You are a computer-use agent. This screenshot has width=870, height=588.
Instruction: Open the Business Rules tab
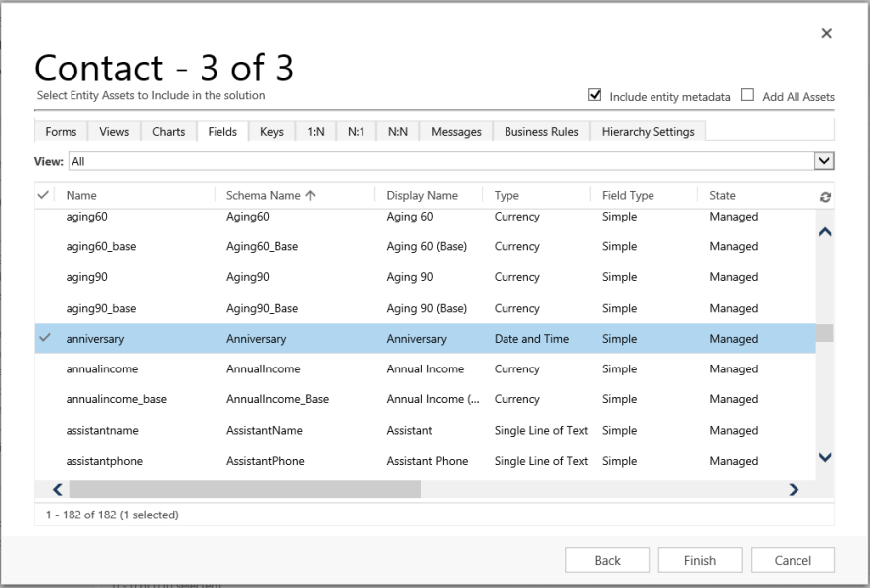pyautogui.click(x=540, y=130)
